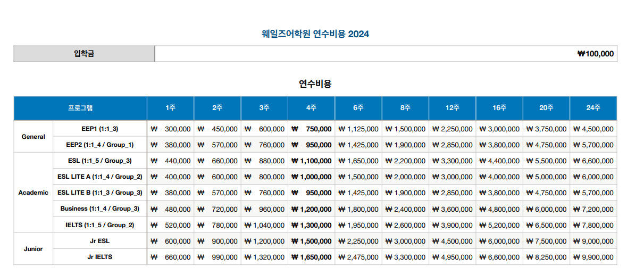The image size is (644, 275).
Task: Click the 연수비용 section heading
Action: click(x=315, y=84)
